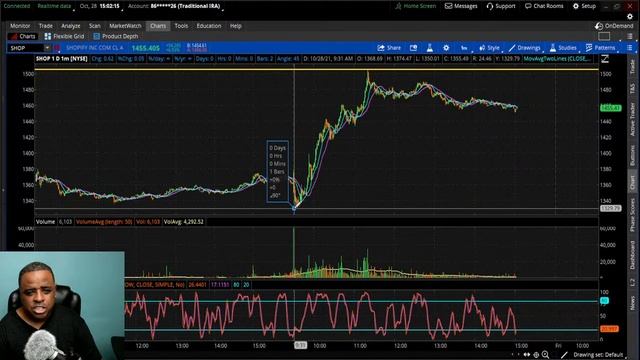Screen dimensions: 640x360
Task: Open the chart settings gear icon
Action: (446, 48)
